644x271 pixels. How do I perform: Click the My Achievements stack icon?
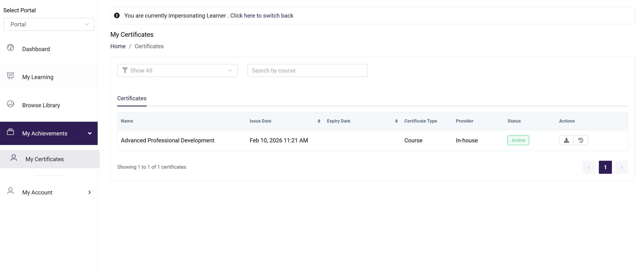point(10,132)
